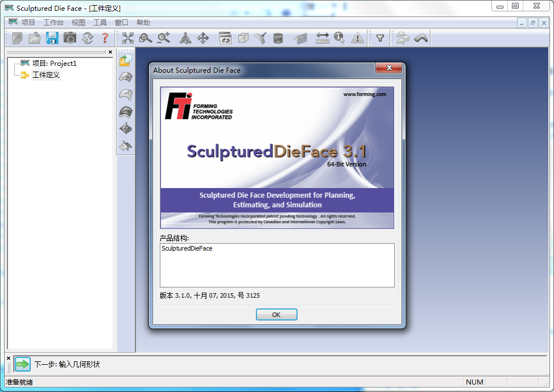Click the camera snapshot icon

coord(70,38)
